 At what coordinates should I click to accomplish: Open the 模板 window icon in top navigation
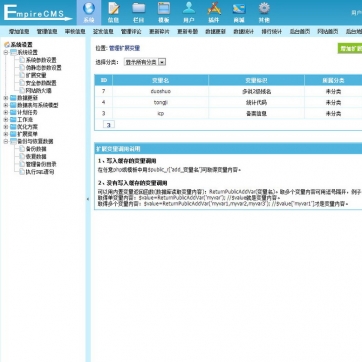pos(164,9)
